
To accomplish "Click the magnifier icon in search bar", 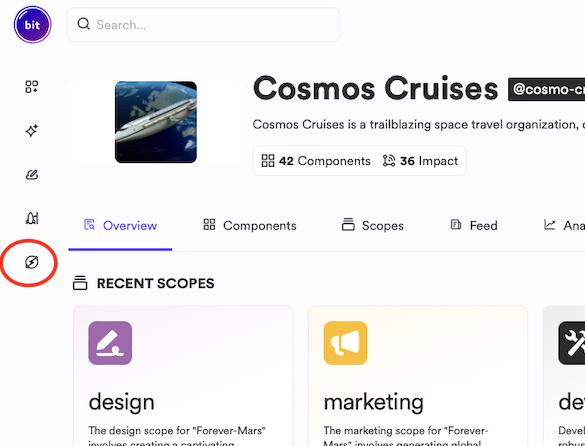I will click(84, 24).
